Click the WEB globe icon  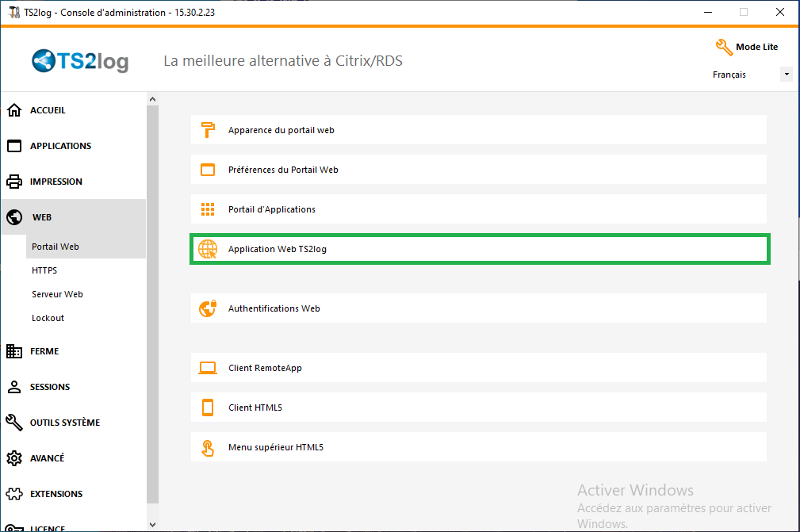click(14, 217)
